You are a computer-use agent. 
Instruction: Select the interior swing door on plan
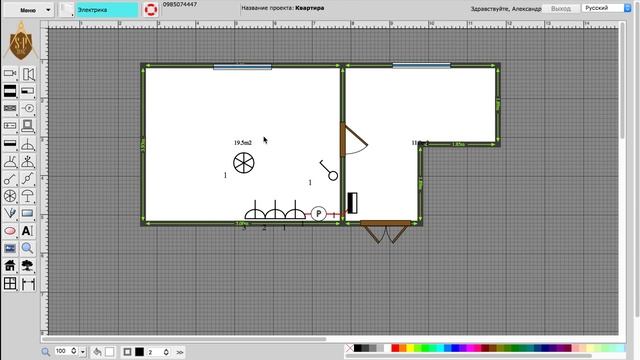(x=353, y=139)
